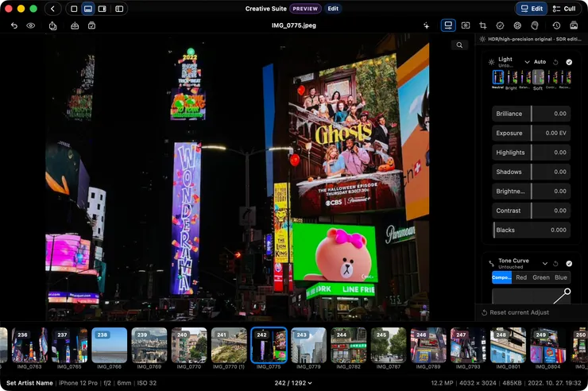Expand the Tone Curve options chevron
Viewport: 588px width, 391px height.
tap(545, 264)
